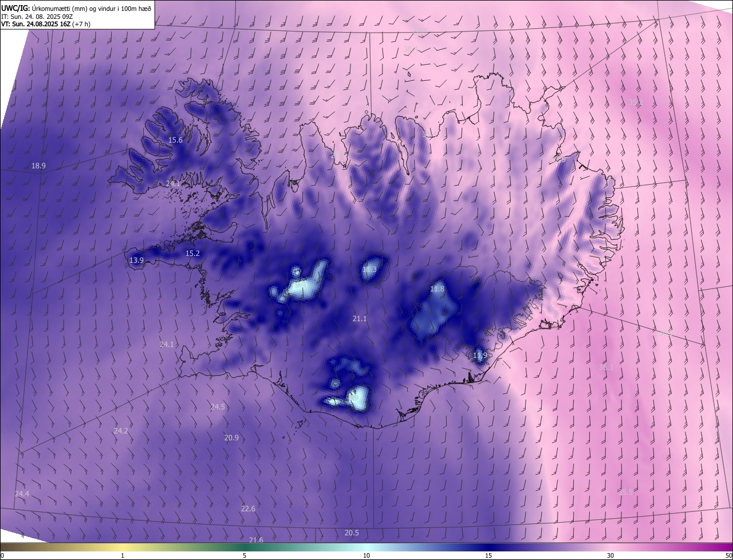733x560 pixels.
Task: Click the 11.3 value on the glacier
Action: [x=369, y=269]
